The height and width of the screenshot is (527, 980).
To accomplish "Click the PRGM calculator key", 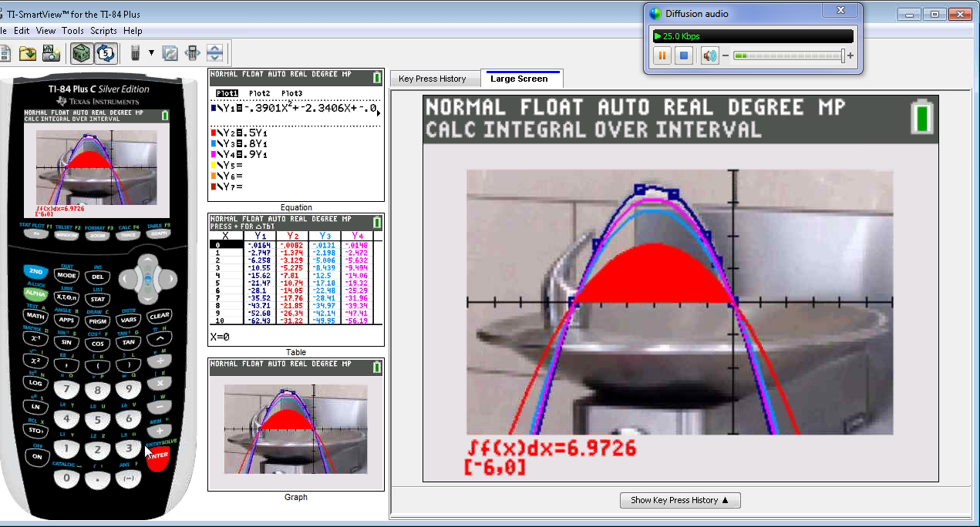I will click(x=98, y=321).
